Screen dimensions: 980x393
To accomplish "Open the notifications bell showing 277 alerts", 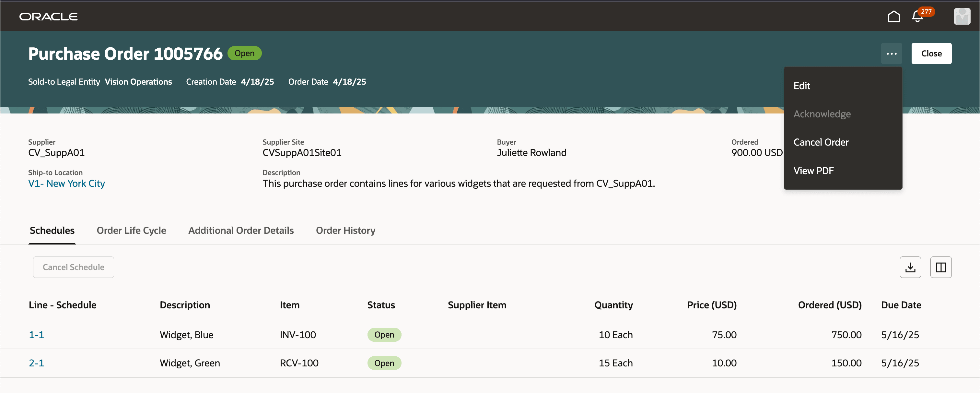I will coord(917,17).
